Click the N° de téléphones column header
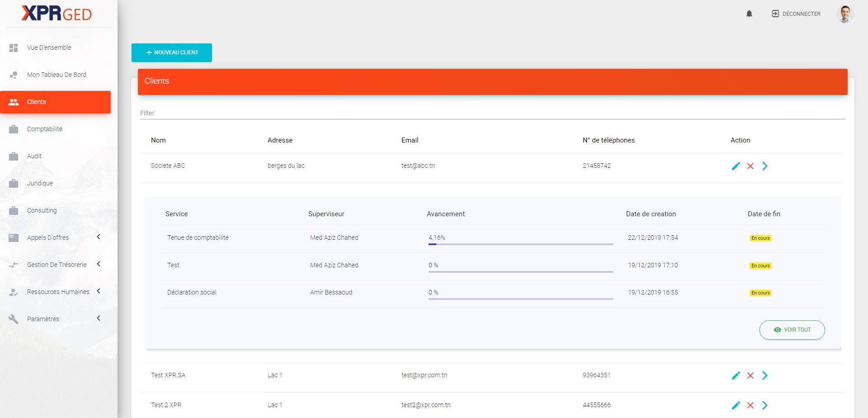Image resolution: width=868 pixels, height=418 pixels. [x=609, y=140]
